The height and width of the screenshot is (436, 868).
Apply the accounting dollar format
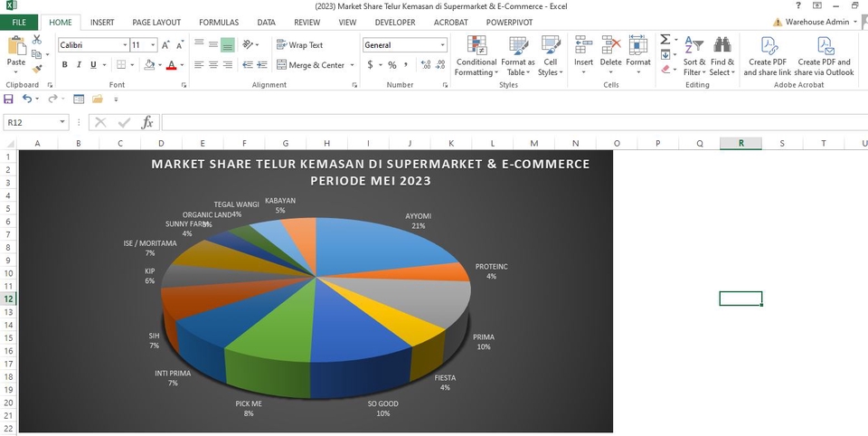pos(370,65)
